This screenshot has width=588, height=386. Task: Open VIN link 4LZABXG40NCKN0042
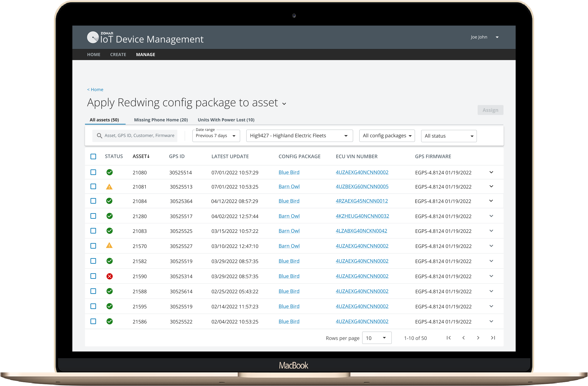(x=361, y=231)
